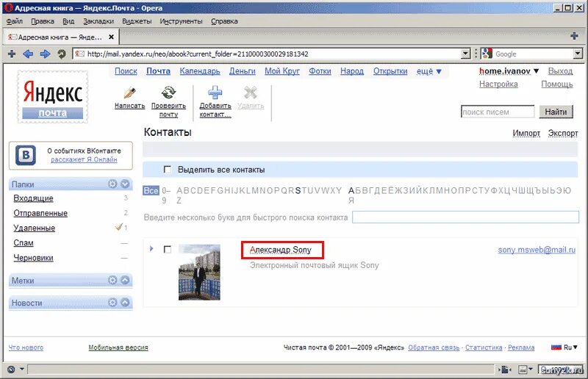Click the status bar images toggle icon
The image size is (588, 379).
tap(523, 370)
